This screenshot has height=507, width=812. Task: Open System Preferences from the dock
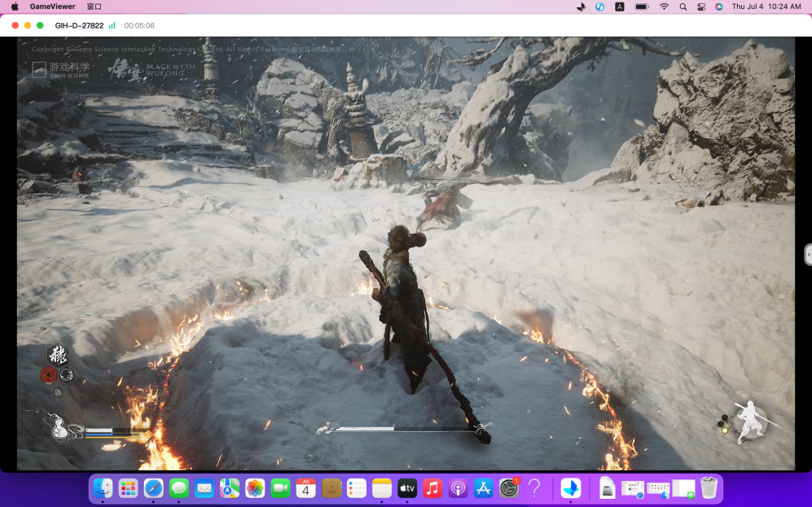pos(509,487)
